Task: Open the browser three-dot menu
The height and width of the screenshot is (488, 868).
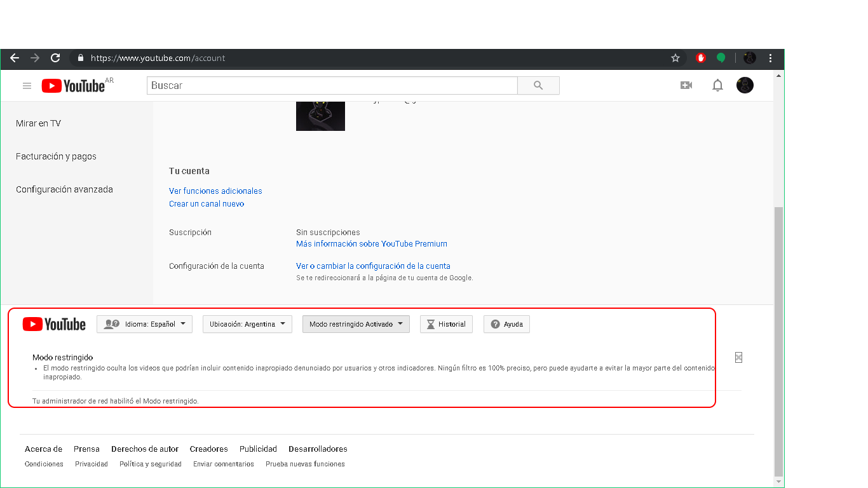Action: 770,58
